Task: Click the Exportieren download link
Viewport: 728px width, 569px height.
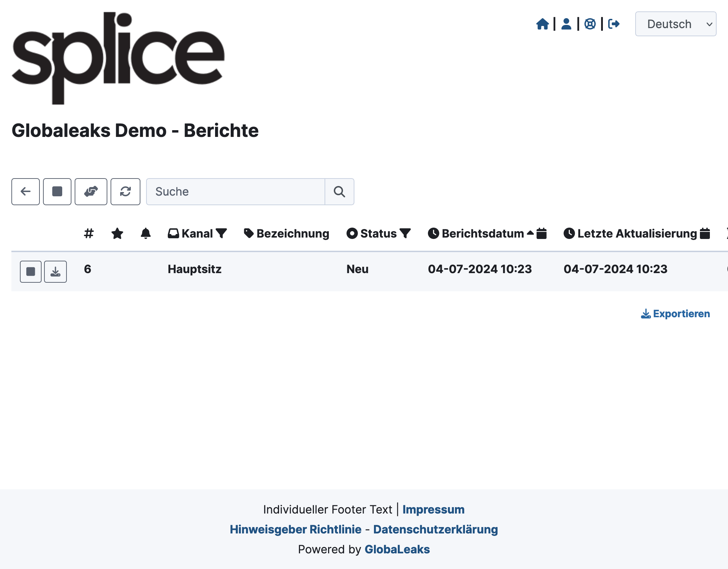Action: (675, 313)
